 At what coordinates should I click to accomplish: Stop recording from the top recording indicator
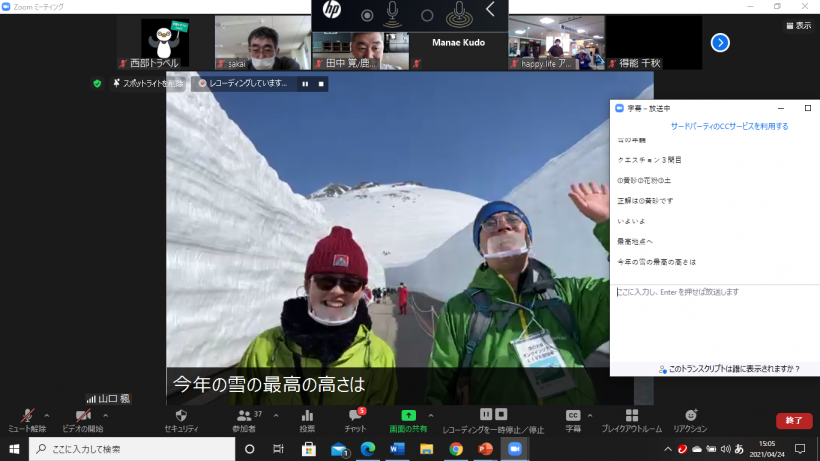click(x=320, y=84)
